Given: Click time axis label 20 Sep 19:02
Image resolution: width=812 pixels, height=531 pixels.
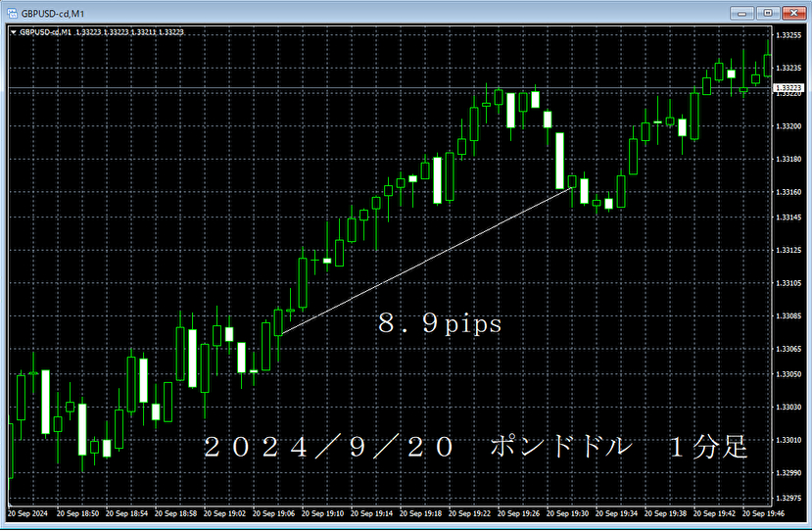Looking at the screenshot, I should pos(224,514).
